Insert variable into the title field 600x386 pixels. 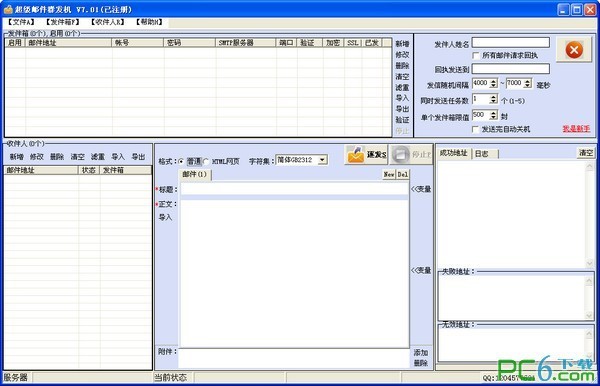(421, 189)
